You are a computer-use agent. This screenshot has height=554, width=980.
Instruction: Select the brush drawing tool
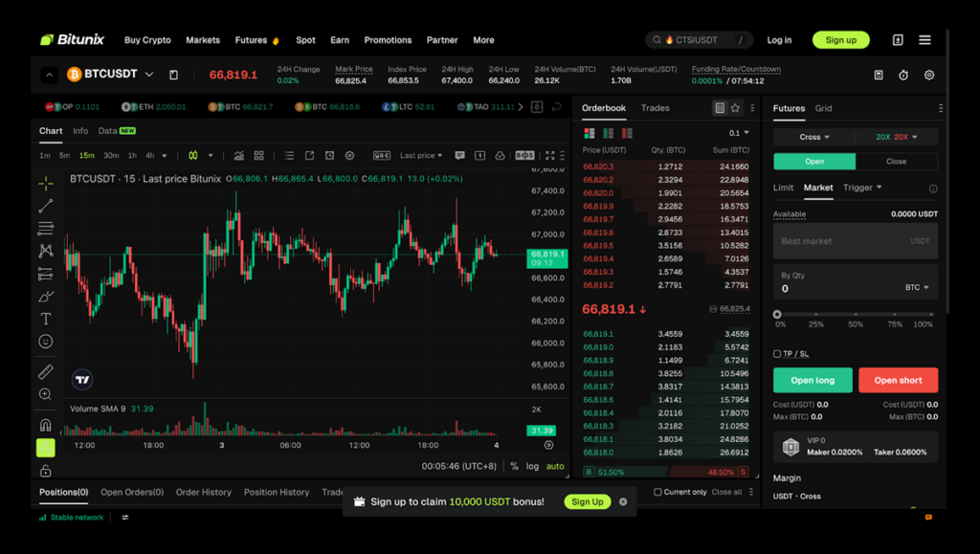(x=46, y=296)
